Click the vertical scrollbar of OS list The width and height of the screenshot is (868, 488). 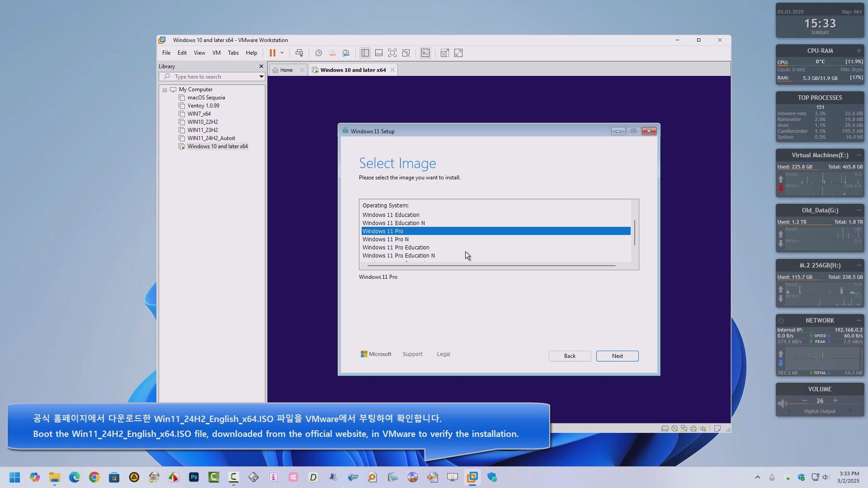(x=635, y=233)
